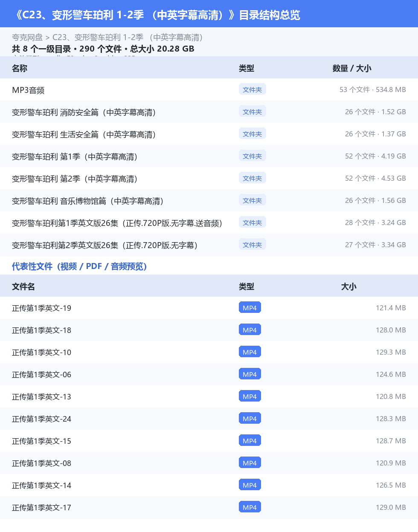Click the 文件名 column header
This screenshot has width=418, height=532.
pyautogui.click(x=23, y=286)
